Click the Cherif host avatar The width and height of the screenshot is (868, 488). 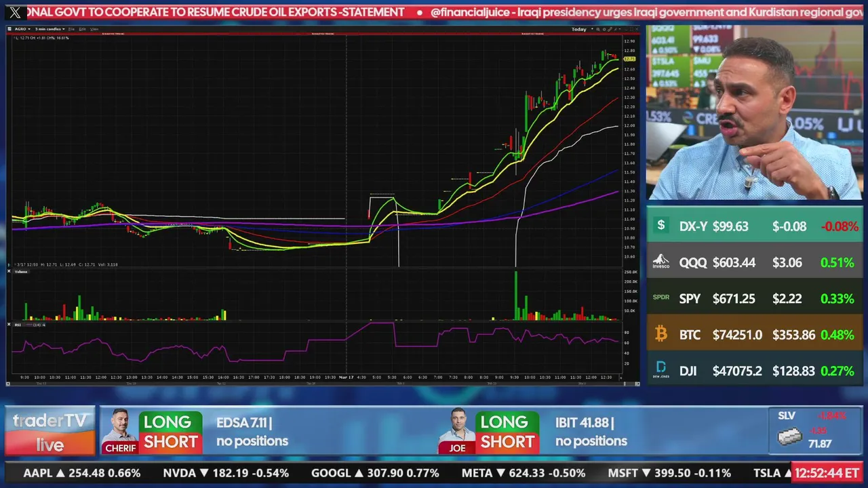120,430
